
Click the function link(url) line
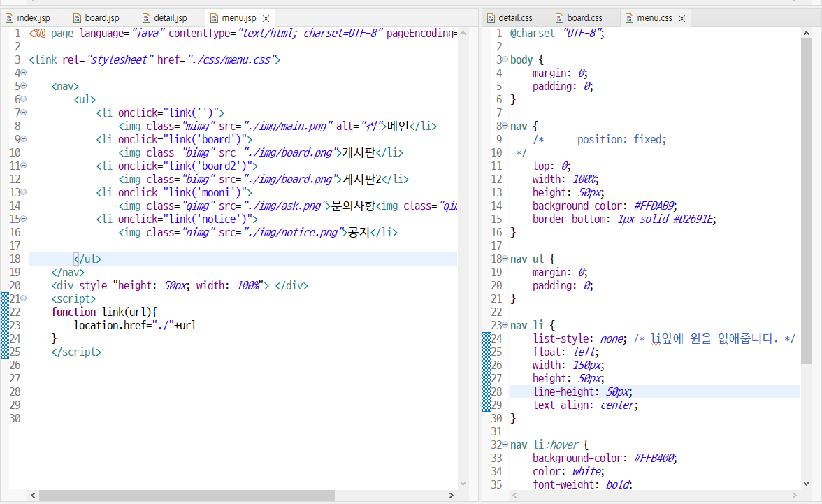coord(103,312)
